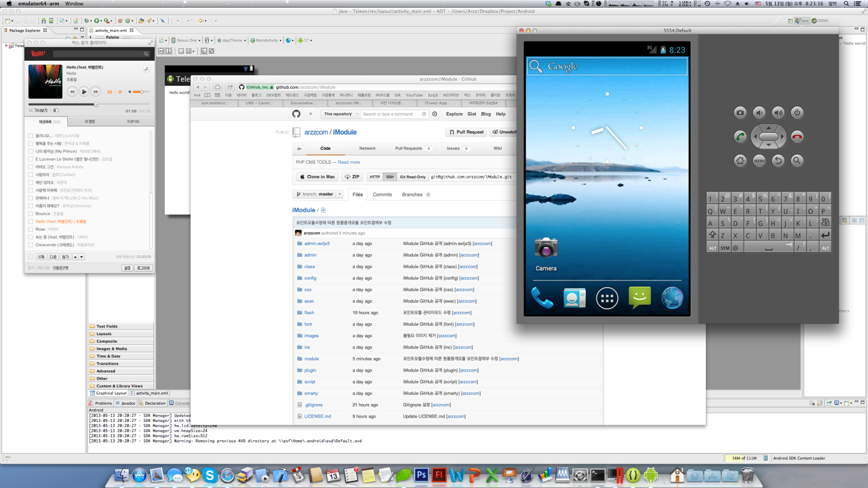
Task: Switch to the Commits tab
Action: pos(382,195)
